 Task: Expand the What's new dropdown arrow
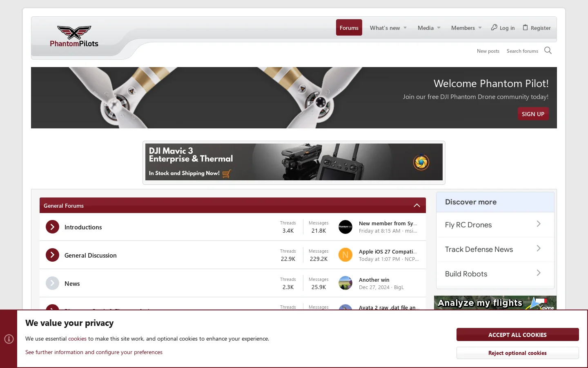pyautogui.click(x=405, y=28)
